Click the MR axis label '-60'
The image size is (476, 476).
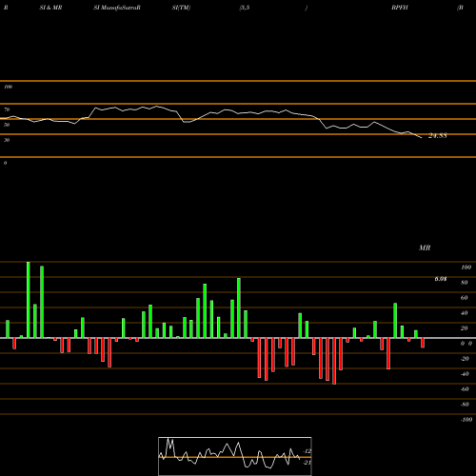[465, 389]
